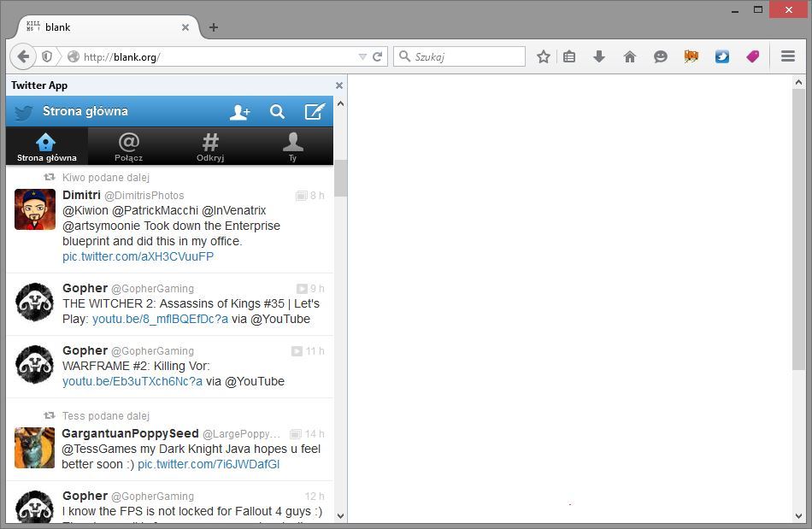This screenshot has width=812, height=529.
Task: Click the 'Kiwo podane dalej' retweet label
Action: pos(106,178)
